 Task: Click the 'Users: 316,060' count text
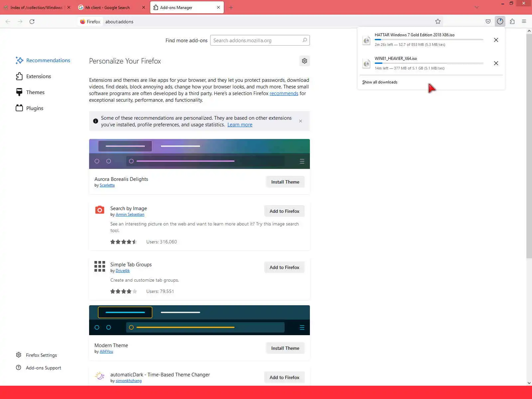(162, 242)
